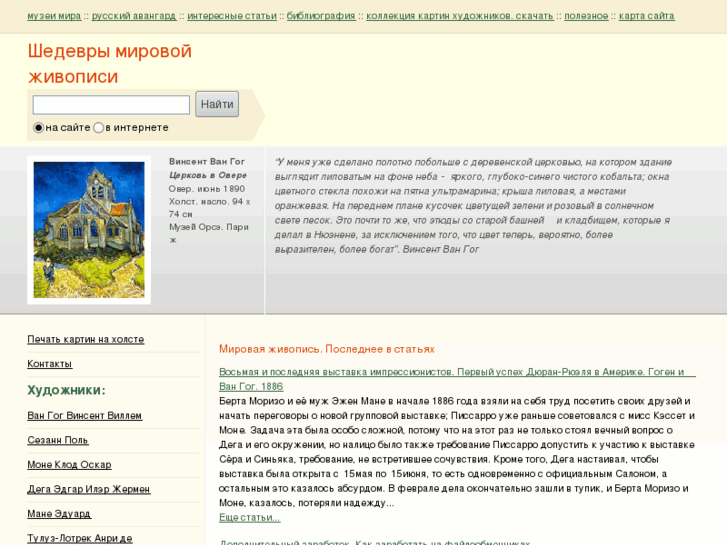Open artist 'Мане Эдуард' page
The image size is (727, 545).
(59, 514)
